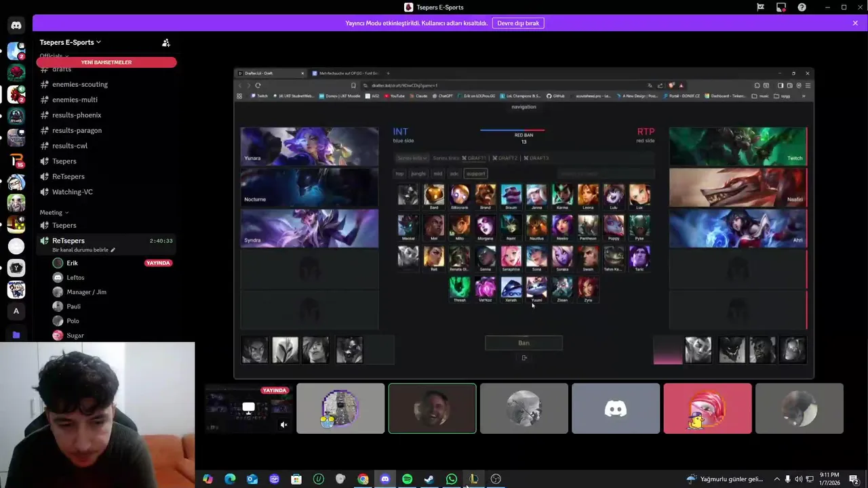Click the YAYINDA badge next to Erik
The image size is (868, 488).
tap(158, 263)
